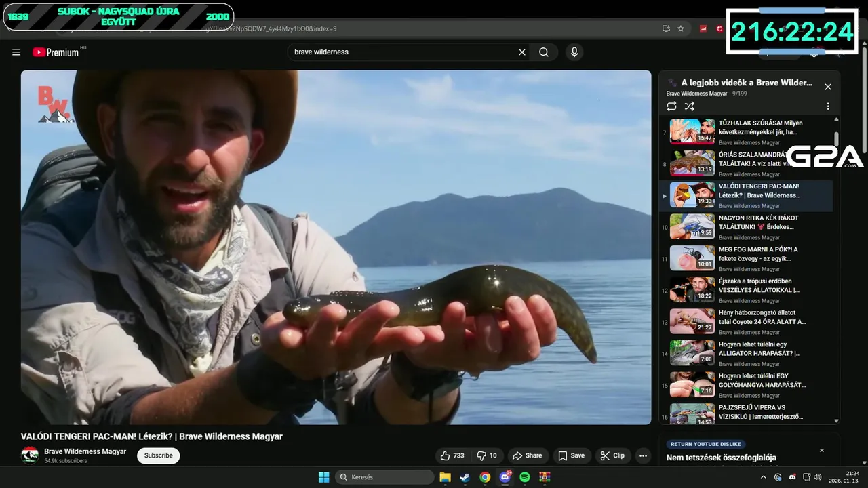The height and width of the screenshot is (488, 868).
Task: Open the volume control in system tray
Action: tap(818, 477)
